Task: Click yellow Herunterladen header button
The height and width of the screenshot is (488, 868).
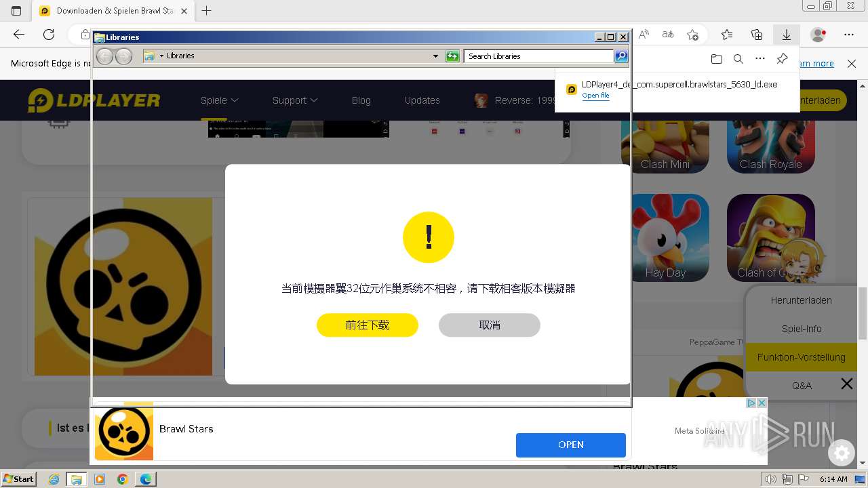Action: (x=821, y=100)
